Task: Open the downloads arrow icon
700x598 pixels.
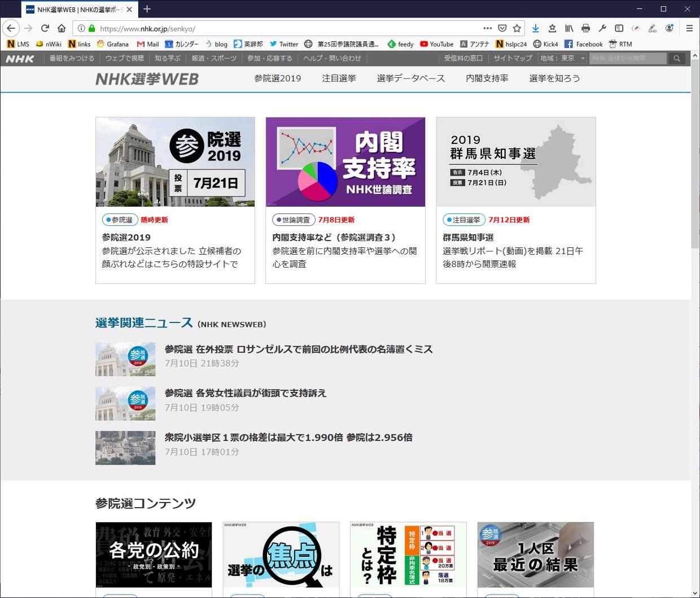Action: [536, 28]
